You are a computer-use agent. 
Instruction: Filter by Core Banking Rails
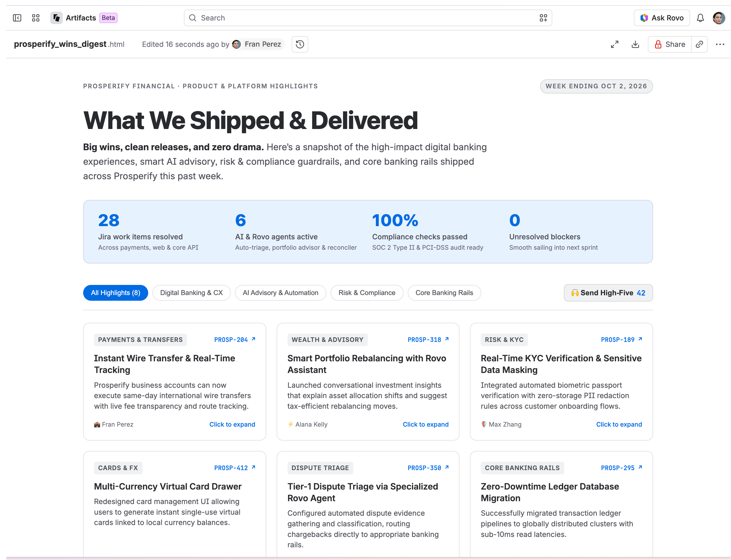444,293
